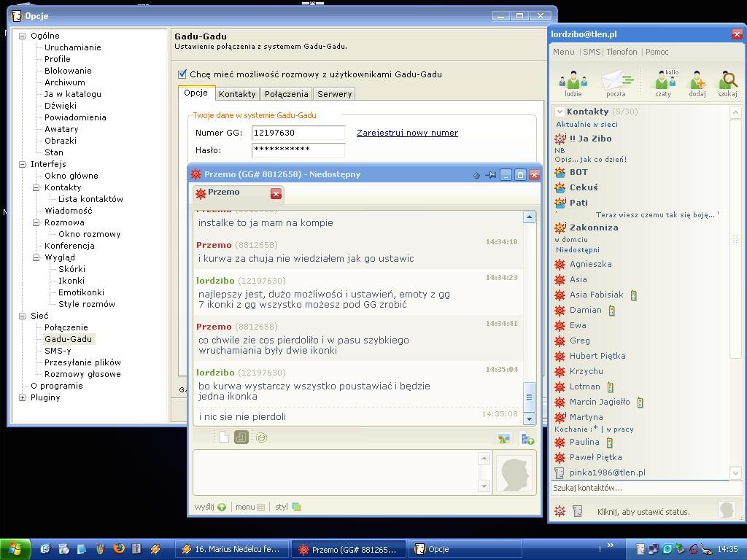The image size is (747, 560).
Task: Click the contact avatar thumbnail in chat window
Action: [x=514, y=472]
